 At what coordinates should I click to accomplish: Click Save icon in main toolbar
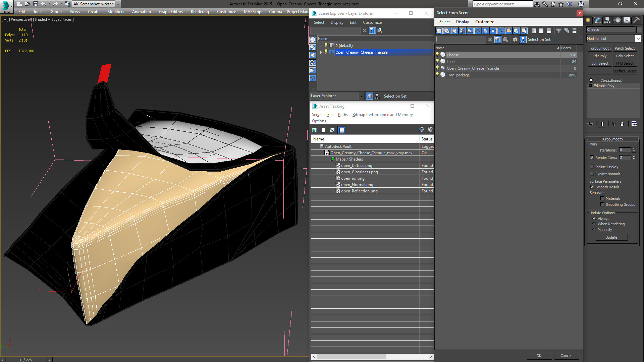click(35, 4)
